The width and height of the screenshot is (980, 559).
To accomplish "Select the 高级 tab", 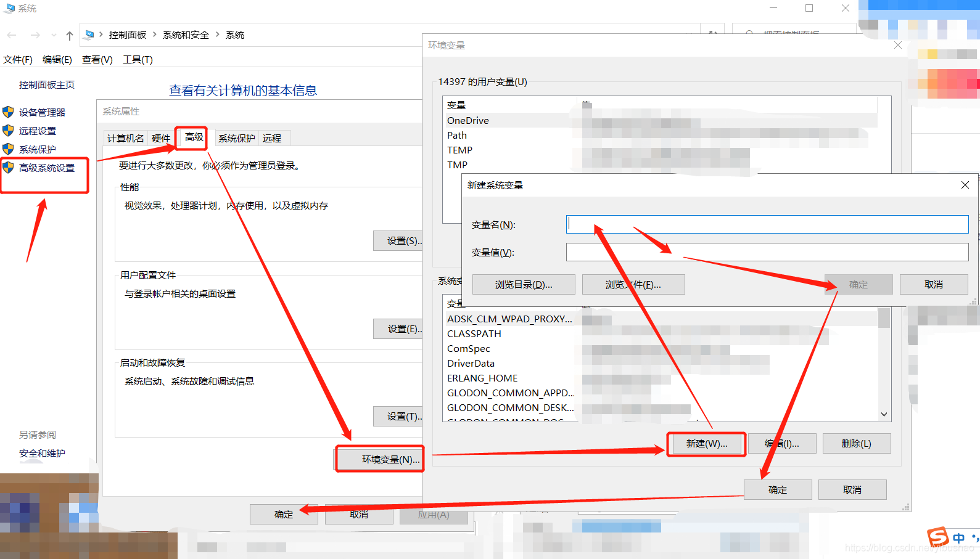I will click(x=194, y=137).
